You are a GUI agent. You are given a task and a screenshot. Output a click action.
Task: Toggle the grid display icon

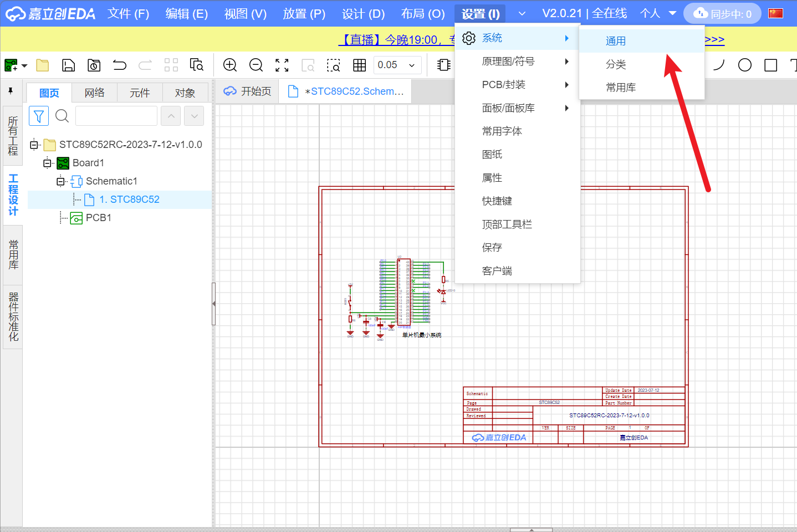point(360,65)
